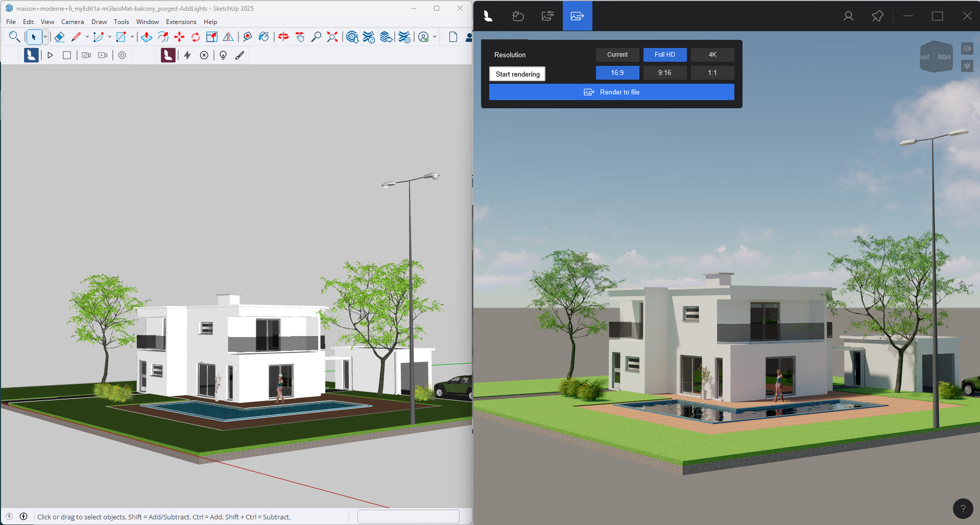Select the Pan hand tool
Viewport: 980px width, 525px height.
tap(300, 37)
